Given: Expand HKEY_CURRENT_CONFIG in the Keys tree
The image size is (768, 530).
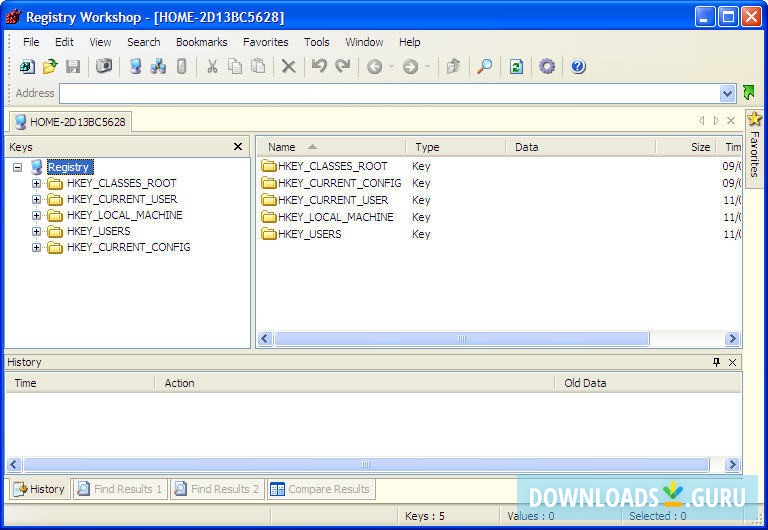Looking at the screenshot, I should 36,247.
